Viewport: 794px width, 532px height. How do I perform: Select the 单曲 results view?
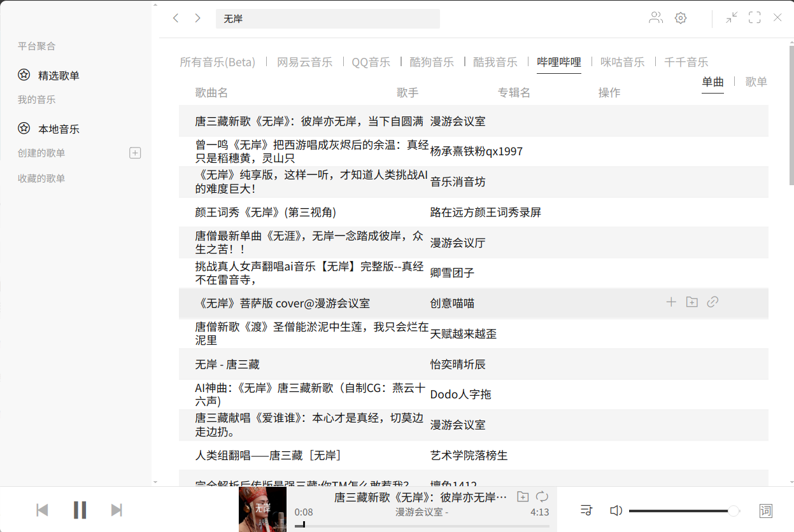click(x=713, y=81)
